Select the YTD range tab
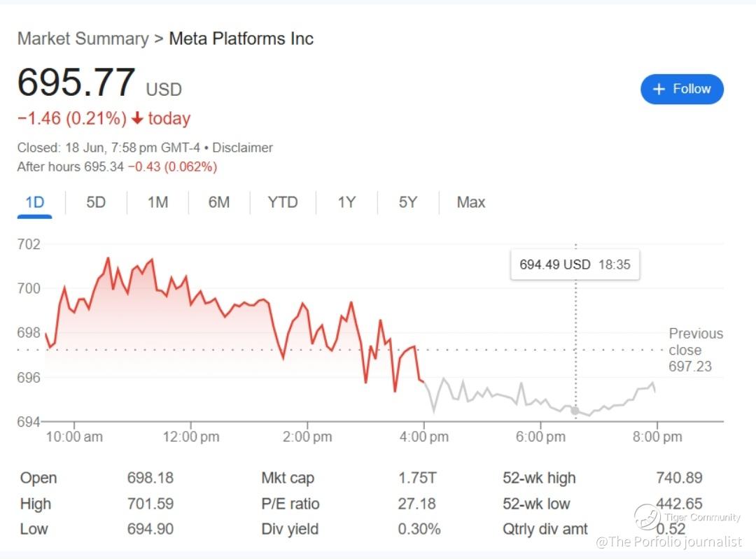 point(282,202)
